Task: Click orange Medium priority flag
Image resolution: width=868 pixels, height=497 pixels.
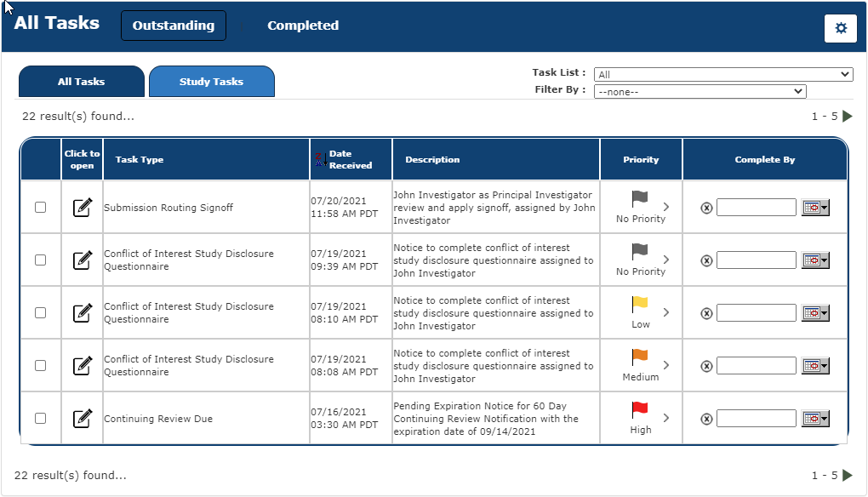Action: click(639, 357)
